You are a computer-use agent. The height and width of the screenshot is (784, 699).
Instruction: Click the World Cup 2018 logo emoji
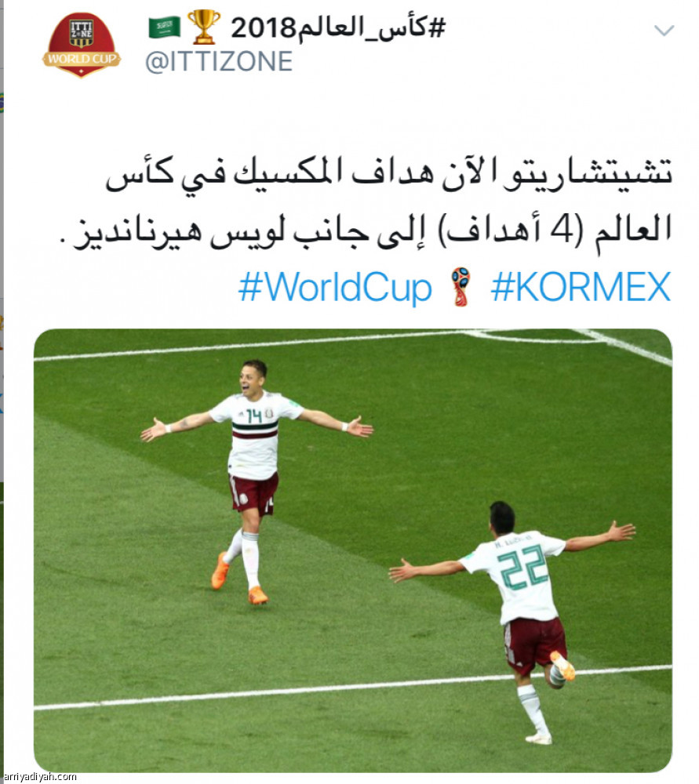(461, 286)
